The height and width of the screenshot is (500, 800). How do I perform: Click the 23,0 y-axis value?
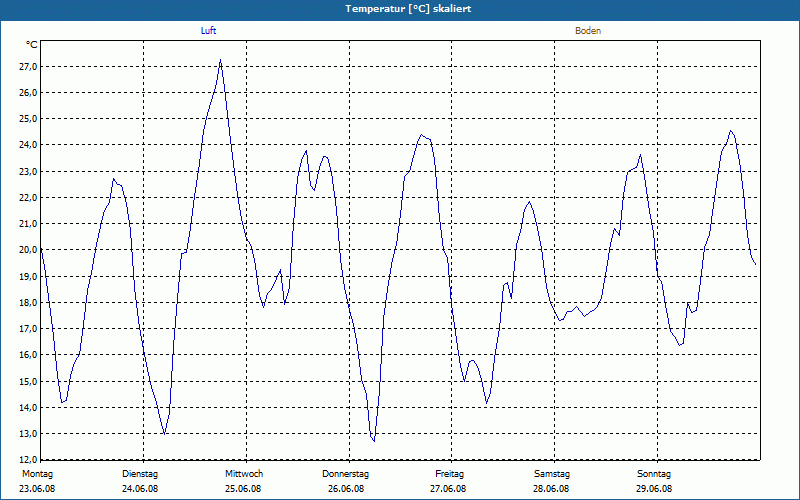(28, 171)
